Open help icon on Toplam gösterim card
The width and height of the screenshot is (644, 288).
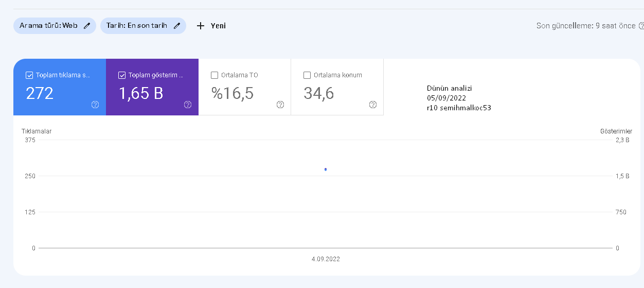pos(188,105)
